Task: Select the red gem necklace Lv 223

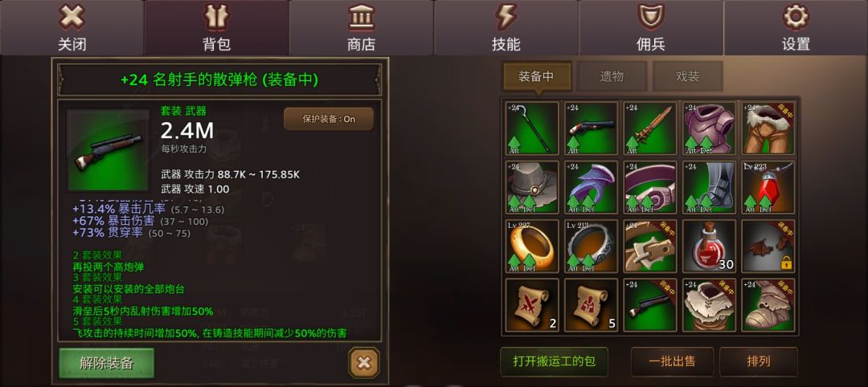Action: tap(768, 187)
